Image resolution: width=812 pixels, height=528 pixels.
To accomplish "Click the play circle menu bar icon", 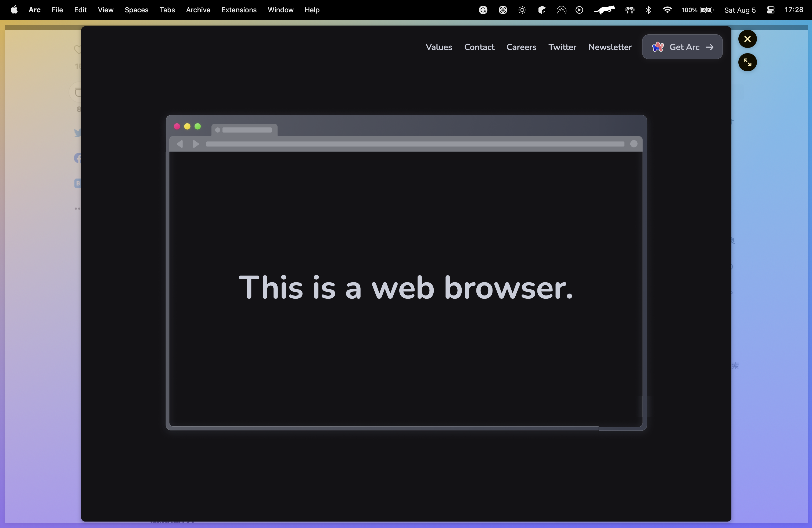I will (579, 10).
